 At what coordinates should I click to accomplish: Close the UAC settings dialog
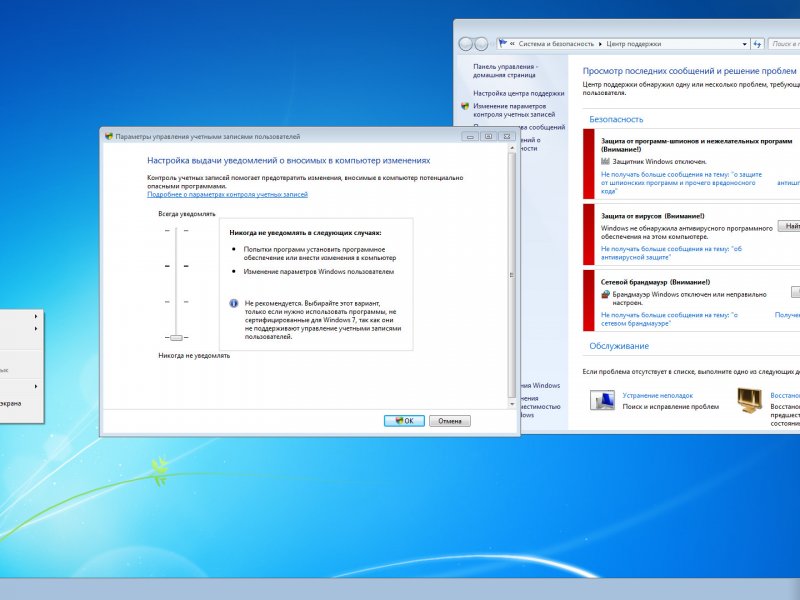(507, 136)
